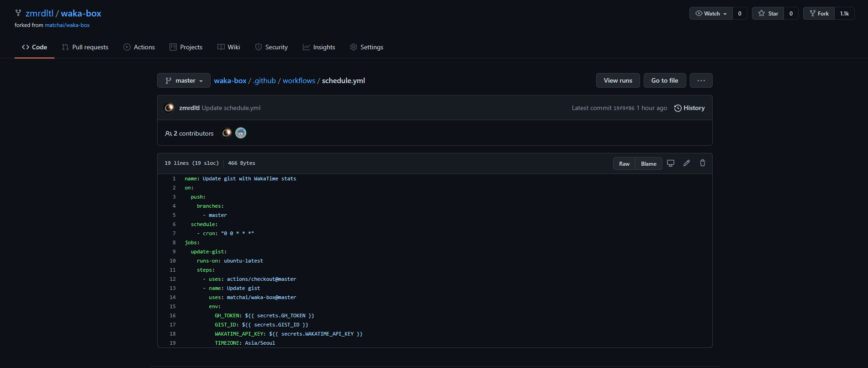This screenshot has width=868, height=368.
Task: Select line number 19
Action: (x=173, y=343)
